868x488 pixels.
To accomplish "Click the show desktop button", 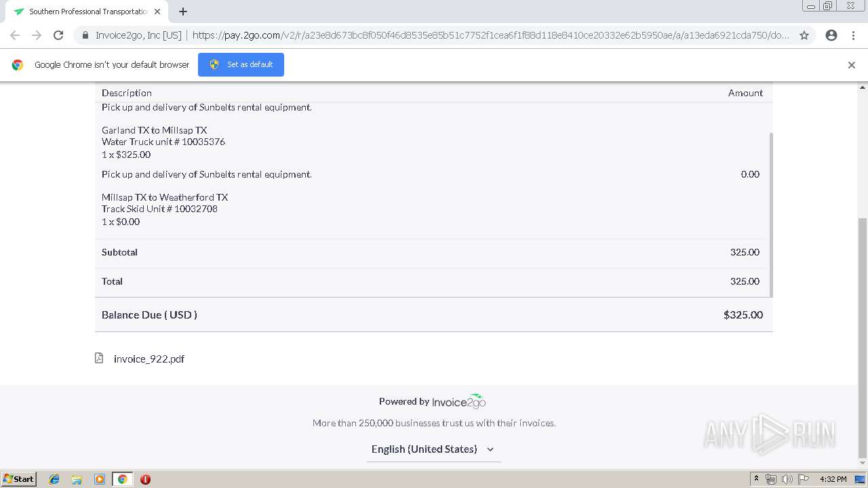I will coord(860,479).
